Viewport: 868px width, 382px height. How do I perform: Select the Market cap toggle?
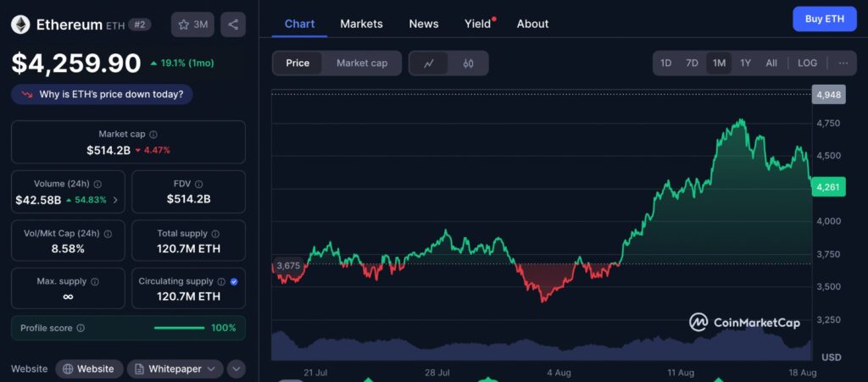click(362, 63)
